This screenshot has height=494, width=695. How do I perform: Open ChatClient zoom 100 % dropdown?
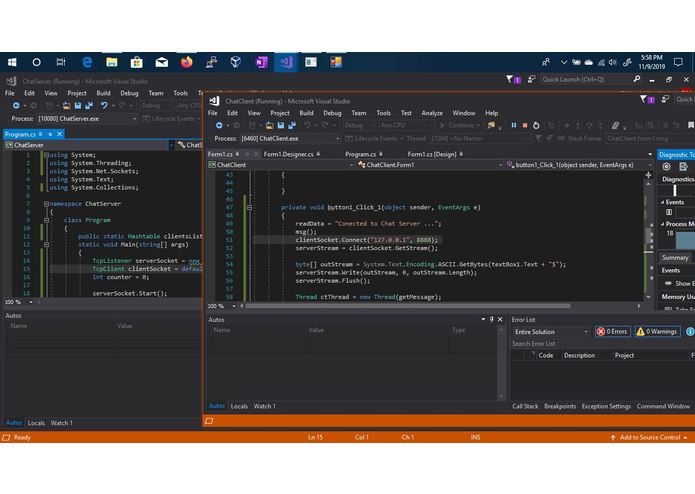pyautogui.click(x=234, y=306)
